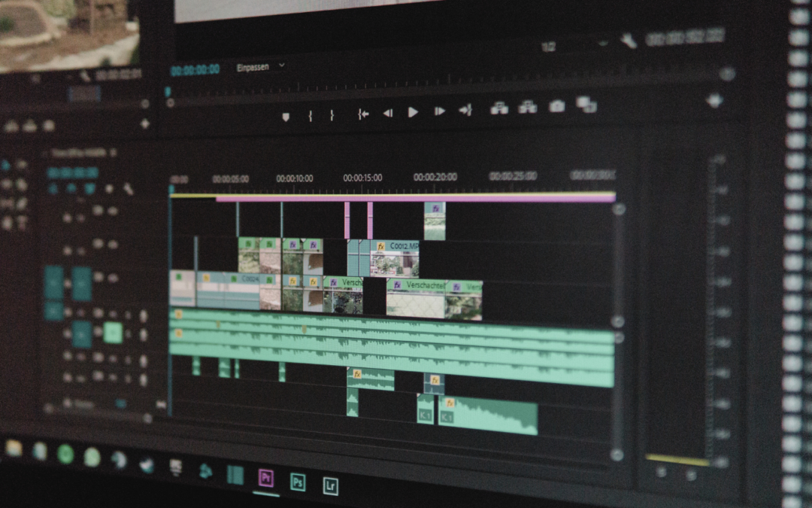The height and width of the screenshot is (508, 812).
Task: Add a marker from the timeline header
Action: [x=109, y=189]
